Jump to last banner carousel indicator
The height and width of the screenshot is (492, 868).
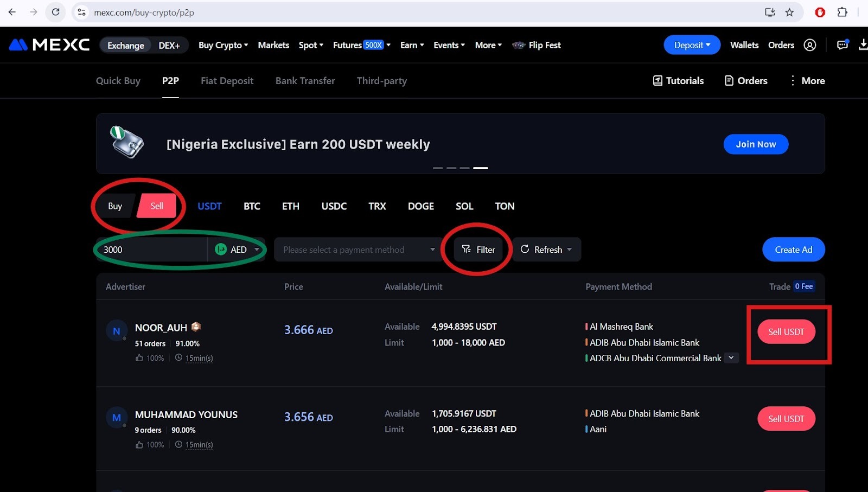tap(480, 168)
